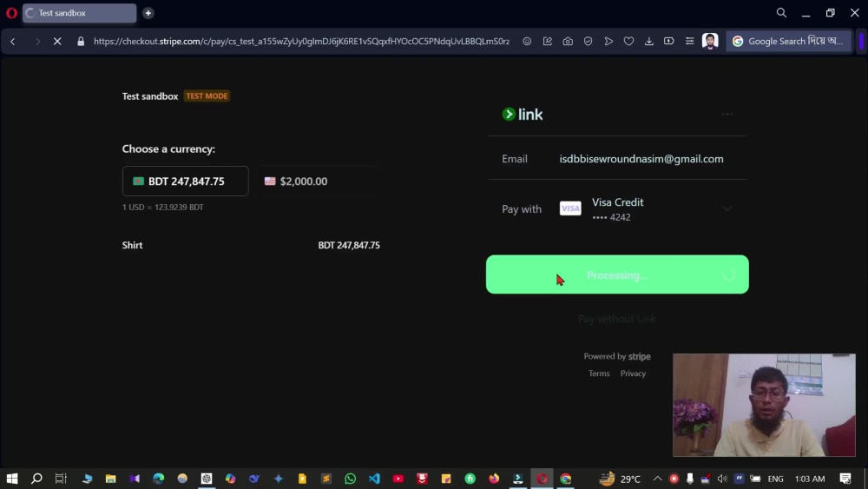The width and height of the screenshot is (868, 489).
Task: Open the ad blocker shield icon
Action: (x=588, y=41)
